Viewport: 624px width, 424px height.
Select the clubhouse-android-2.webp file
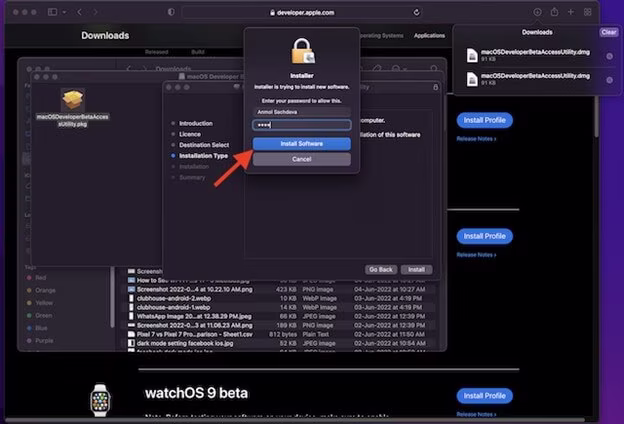(x=281, y=298)
